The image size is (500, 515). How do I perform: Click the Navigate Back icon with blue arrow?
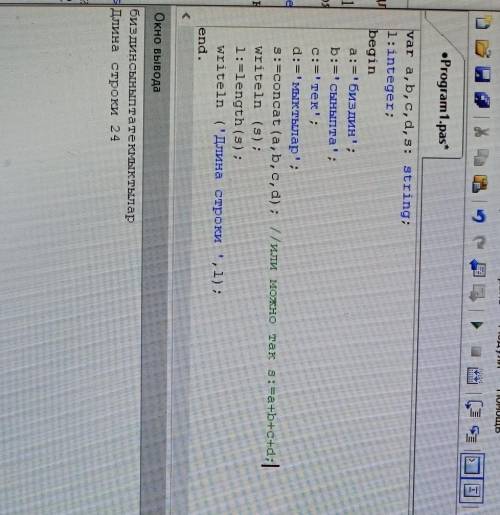(x=478, y=269)
